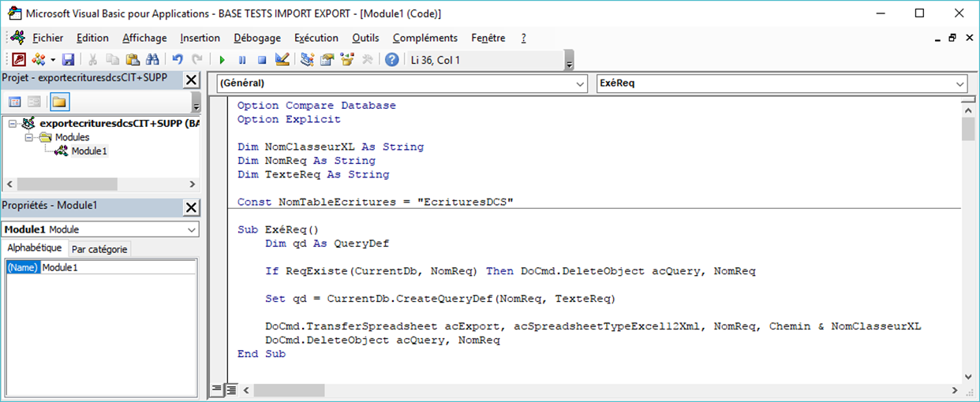This screenshot has width=980, height=402.
Task: Open the Insert Module dropdown arrow
Action: [53, 59]
